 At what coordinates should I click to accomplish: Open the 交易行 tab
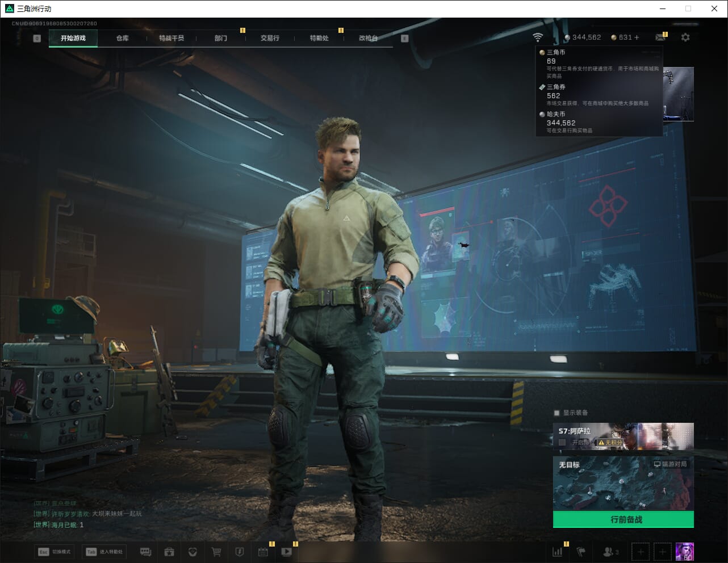tap(270, 38)
